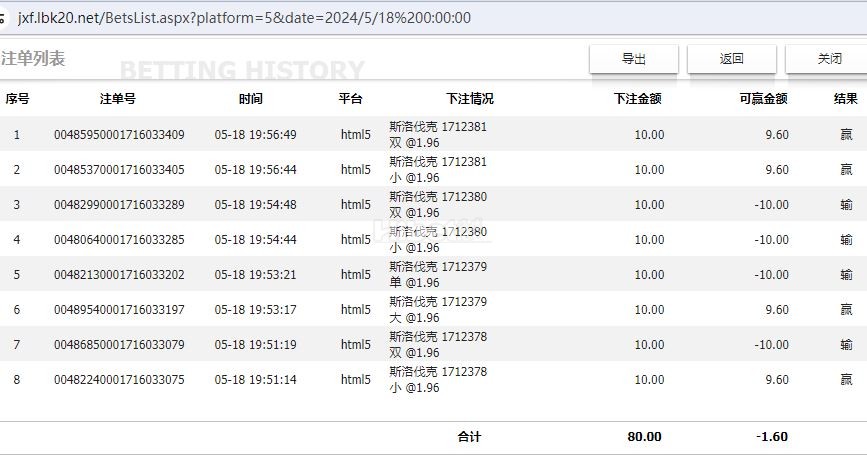Click bet detail 斯洛伐克 1712380 小 @1.96
This screenshot has width=867, height=460.
(x=438, y=239)
